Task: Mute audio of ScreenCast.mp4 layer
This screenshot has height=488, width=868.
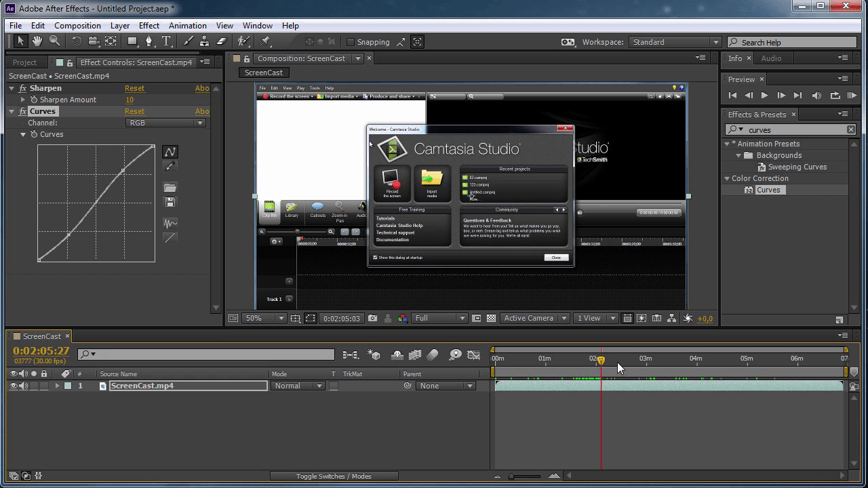Action: (x=24, y=386)
